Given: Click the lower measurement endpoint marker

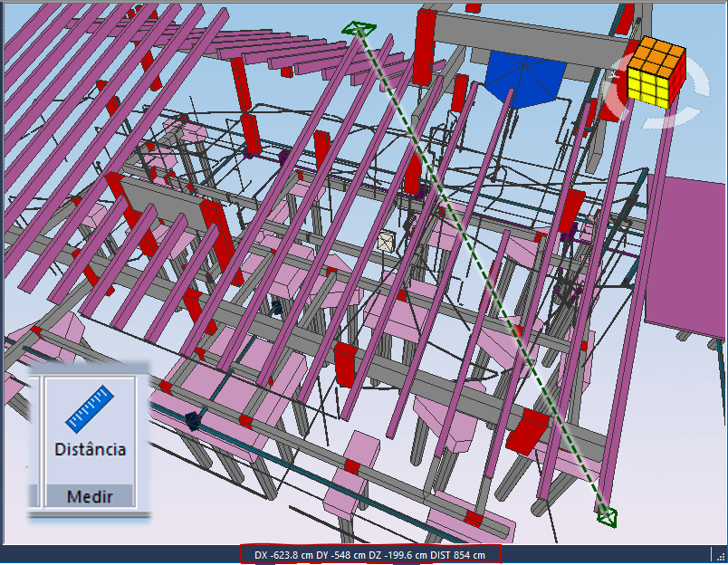Looking at the screenshot, I should point(608,516).
